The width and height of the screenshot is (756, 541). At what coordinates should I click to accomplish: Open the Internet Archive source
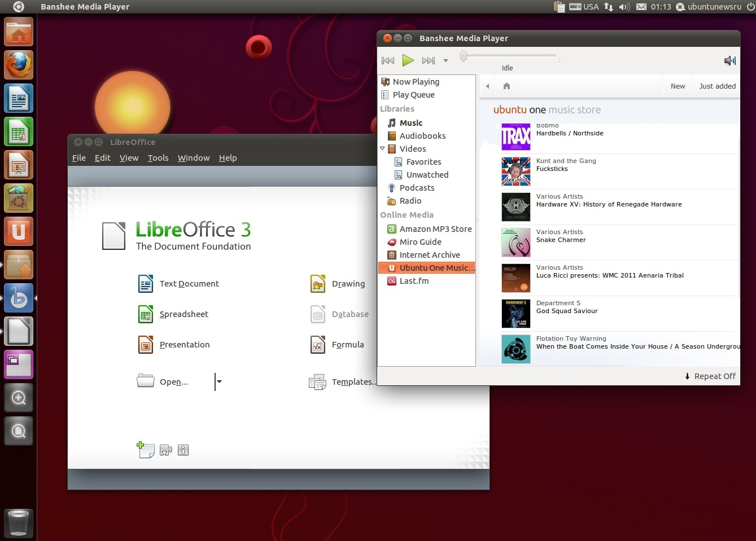point(427,255)
